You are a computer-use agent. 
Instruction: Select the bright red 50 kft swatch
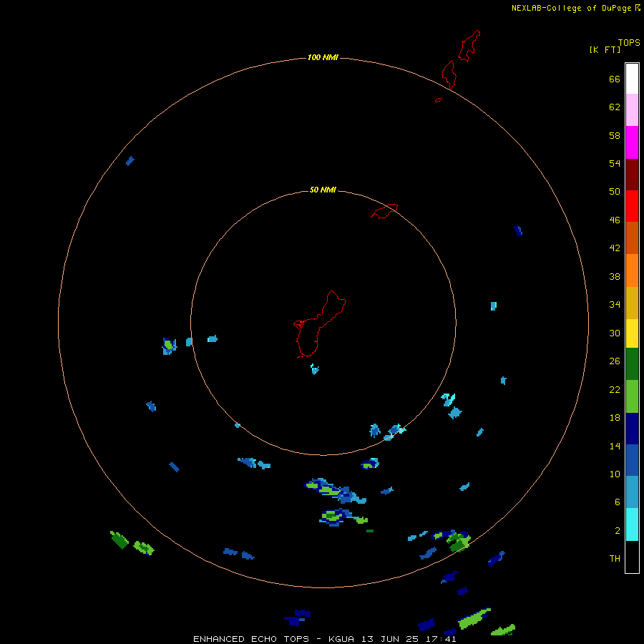[632, 206]
